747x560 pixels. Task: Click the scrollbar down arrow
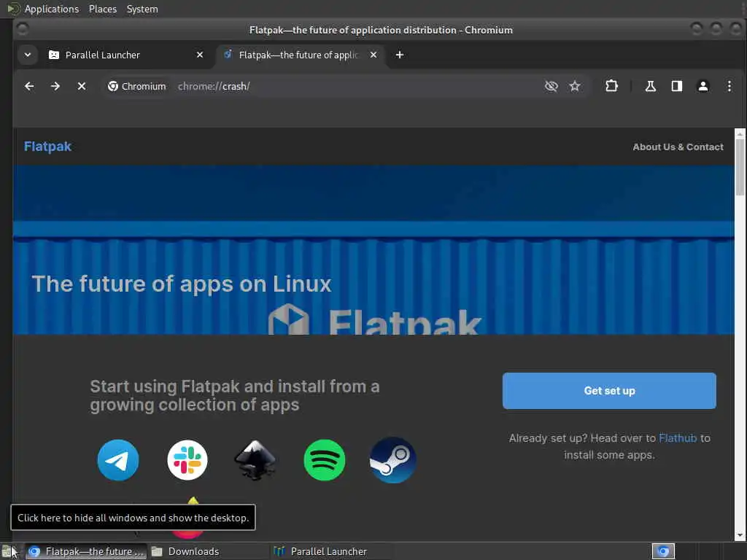coord(740,535)
